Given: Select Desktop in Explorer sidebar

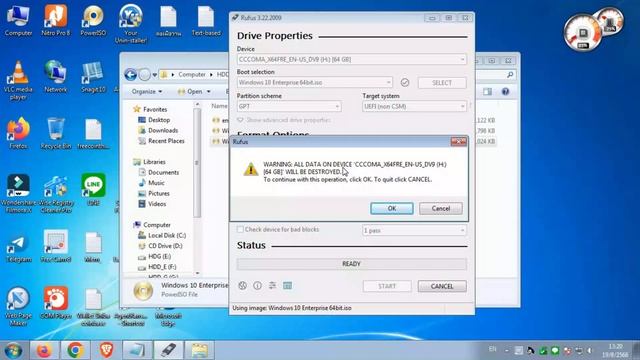Looking at the screenshot, I should click(x=154, y=120).
